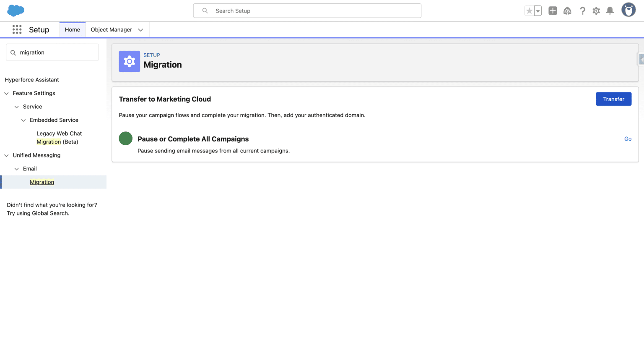Open Hyperforce Assistant in the sidebar

[32, 80]
